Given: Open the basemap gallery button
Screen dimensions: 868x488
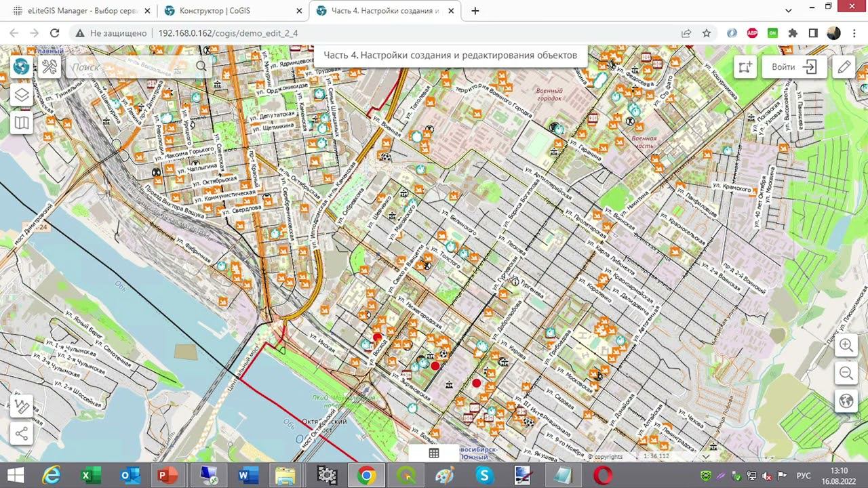Looking at the screenshot, I should point(22,123).
